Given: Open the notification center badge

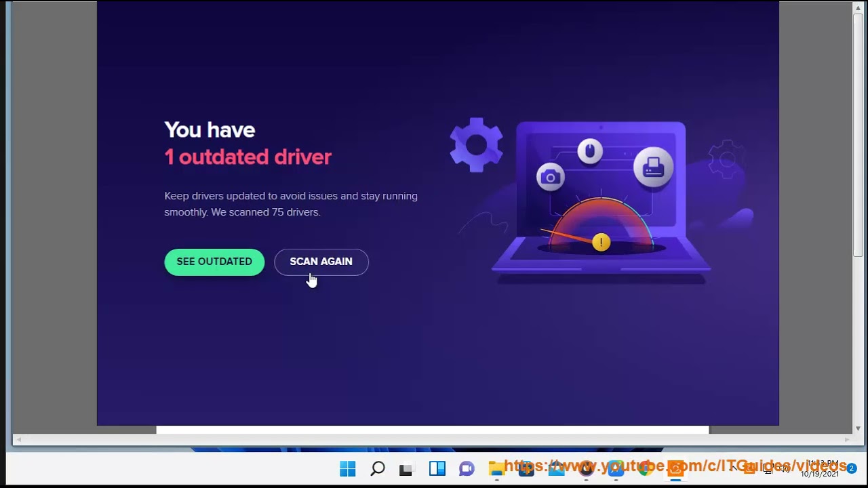Looking at the screenshot, I should coord(852,468).
